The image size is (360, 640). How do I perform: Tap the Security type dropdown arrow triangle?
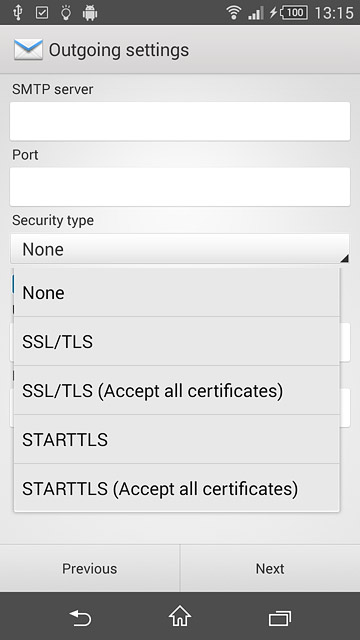pos(344,258)
